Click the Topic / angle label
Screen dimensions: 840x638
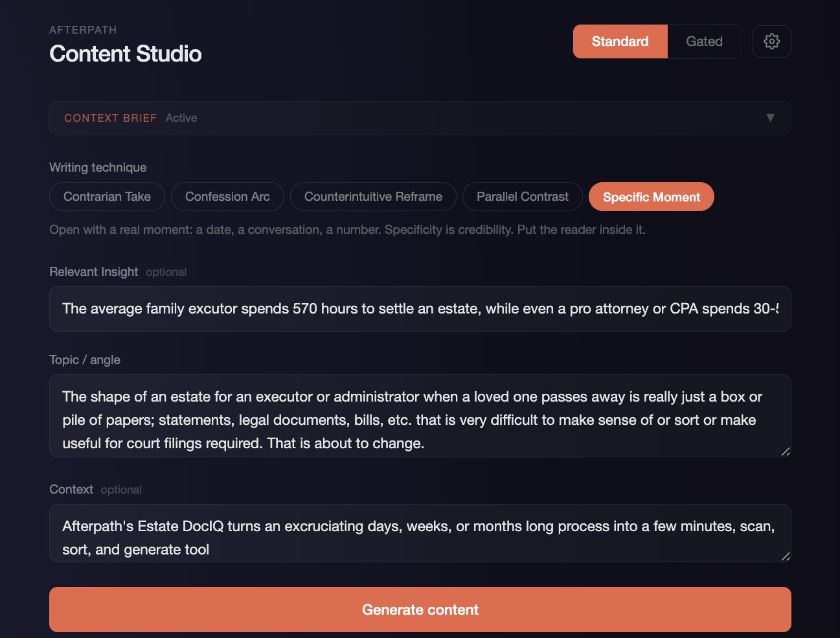[85, 360]
